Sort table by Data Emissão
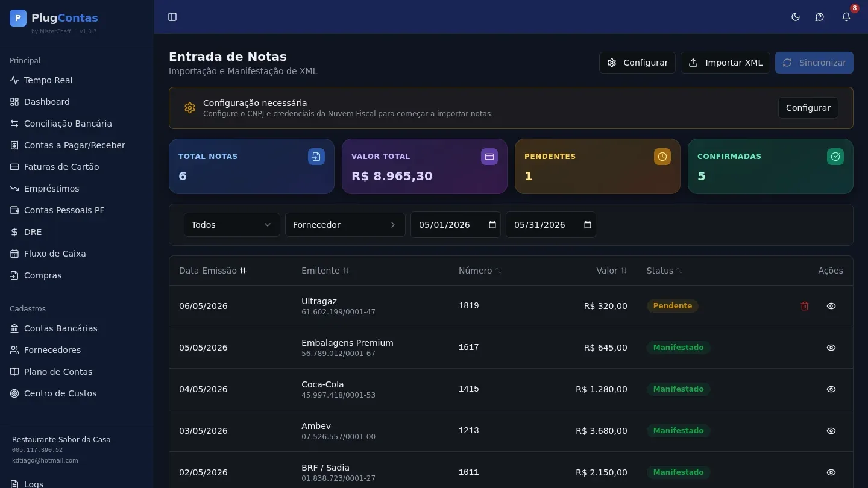The height and width of the screenshot is (488, 868). [x=213, y=271]
